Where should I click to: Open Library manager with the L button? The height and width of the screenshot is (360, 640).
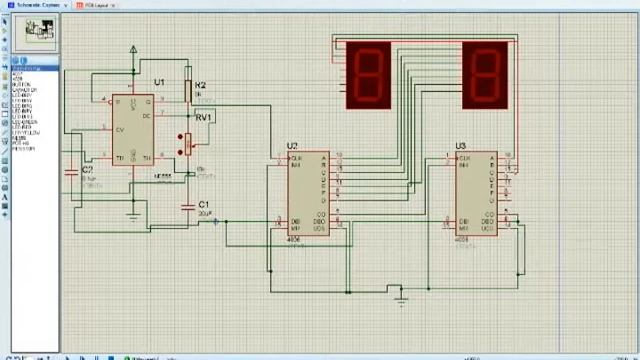(x=23, y=60)
